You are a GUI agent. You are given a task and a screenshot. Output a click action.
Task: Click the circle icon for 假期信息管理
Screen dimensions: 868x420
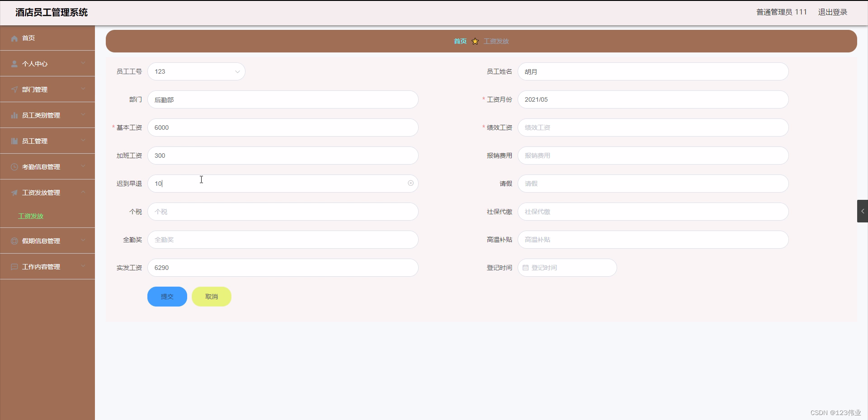[14, 241]
